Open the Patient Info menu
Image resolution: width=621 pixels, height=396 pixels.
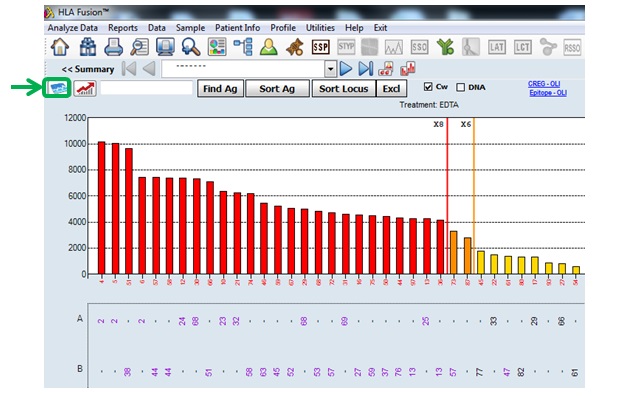pos(238,28)
